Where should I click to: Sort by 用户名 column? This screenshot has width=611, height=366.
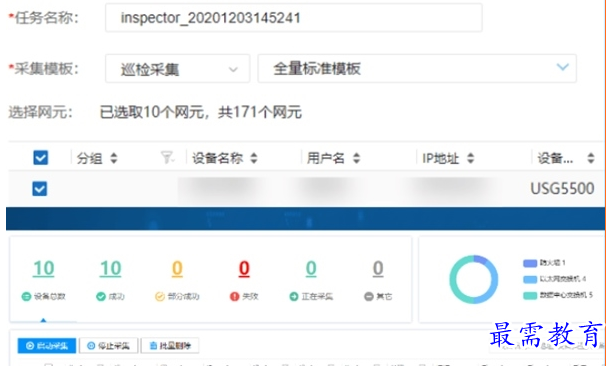click(357, 158)
